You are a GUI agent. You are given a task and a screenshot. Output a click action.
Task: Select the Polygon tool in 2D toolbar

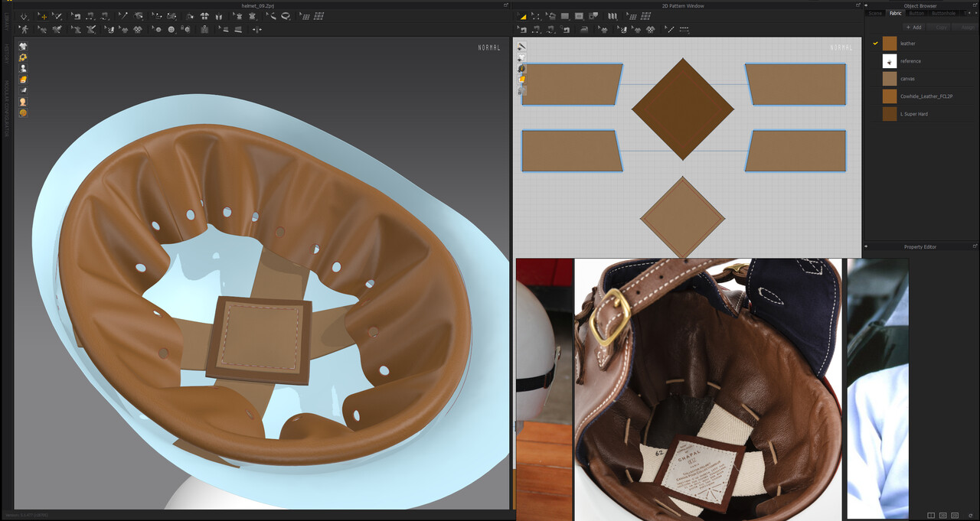click(x=551, y=16)
